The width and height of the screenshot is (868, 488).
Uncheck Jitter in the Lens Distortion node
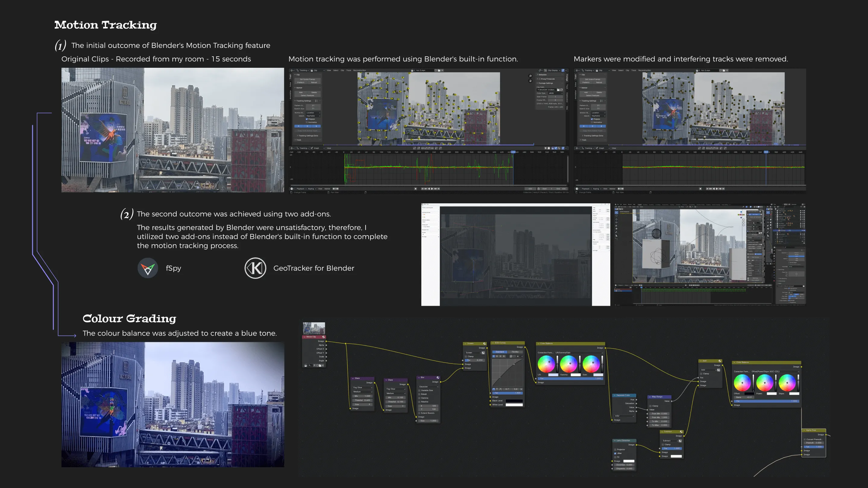point(615,453)
